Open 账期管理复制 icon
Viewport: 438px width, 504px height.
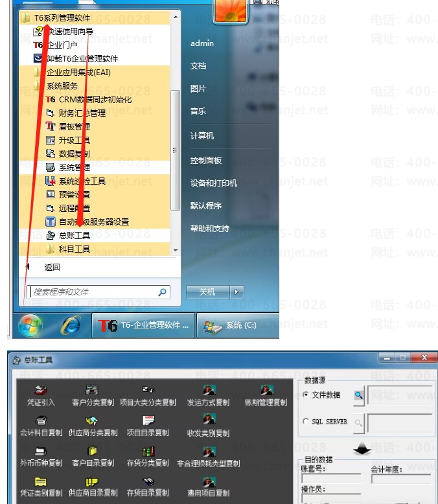tap(266, 396)
